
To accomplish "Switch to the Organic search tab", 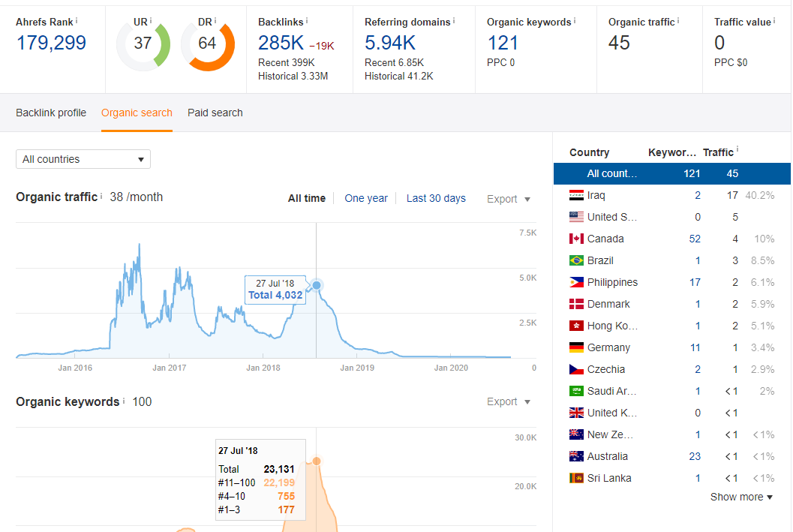I will [x=137, y=113].
